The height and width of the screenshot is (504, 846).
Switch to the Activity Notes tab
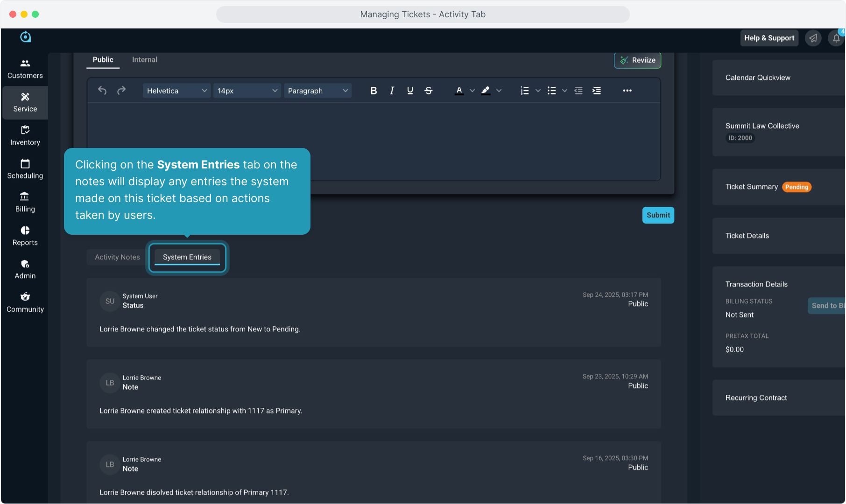point(117,257)
